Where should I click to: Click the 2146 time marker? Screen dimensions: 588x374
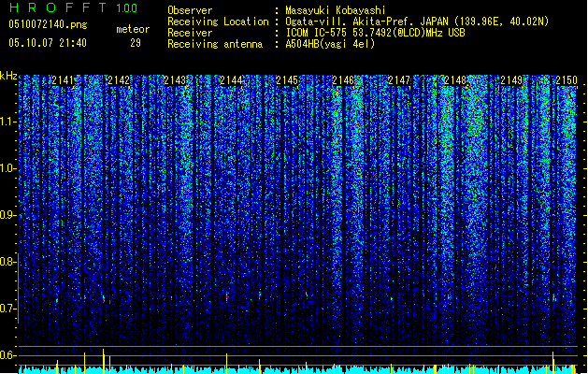click(343, 80)
